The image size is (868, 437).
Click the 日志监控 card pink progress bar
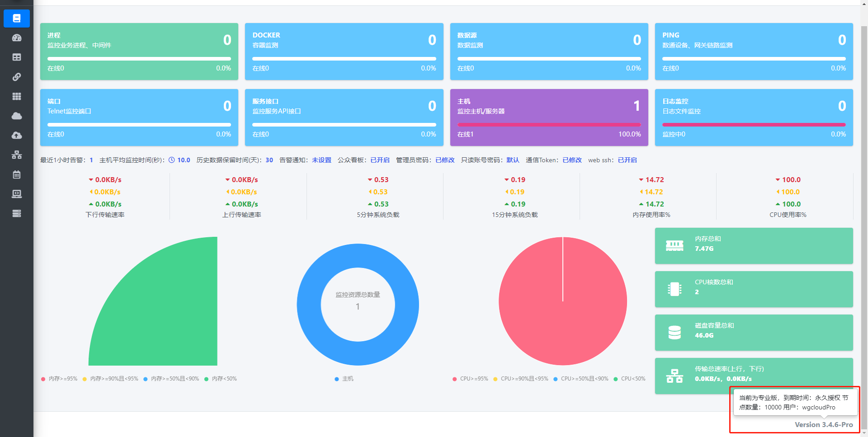click(x=754, y=124)
